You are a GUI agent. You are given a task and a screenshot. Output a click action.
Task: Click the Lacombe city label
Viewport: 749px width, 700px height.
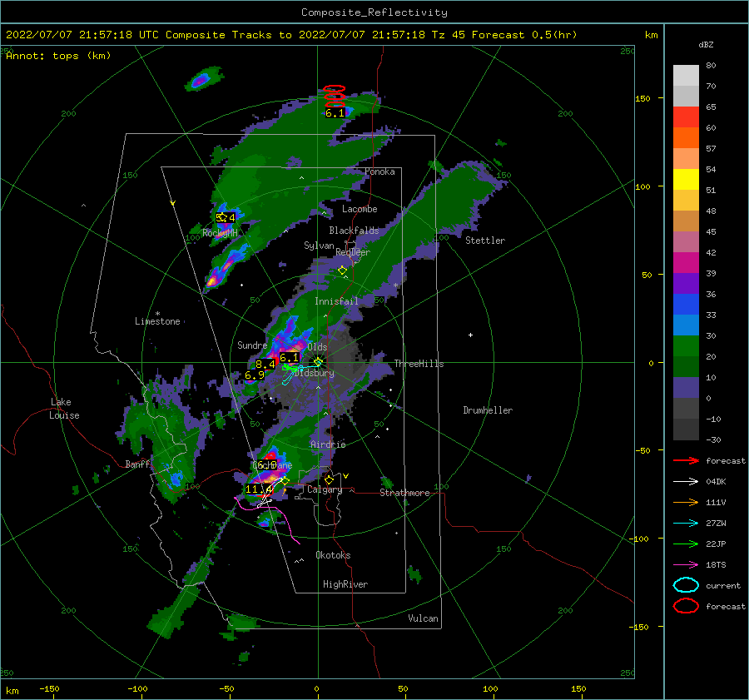coord(360,209)
